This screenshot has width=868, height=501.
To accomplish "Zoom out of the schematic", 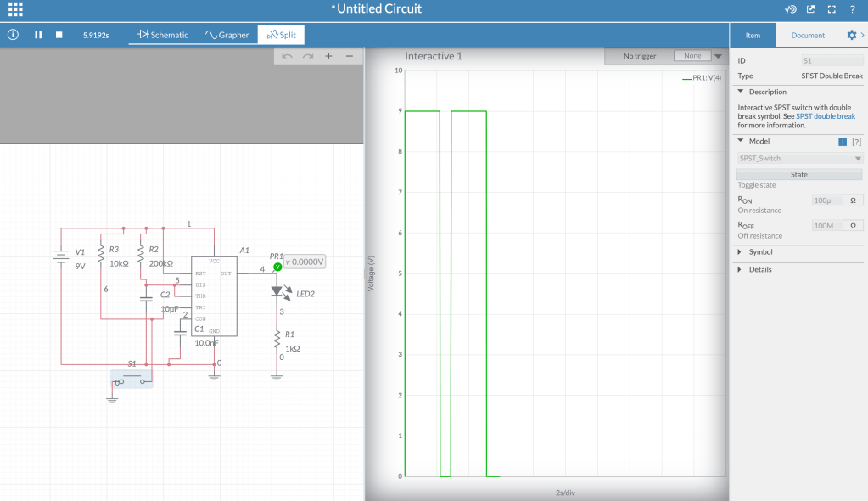I will [x=350, y=56].
